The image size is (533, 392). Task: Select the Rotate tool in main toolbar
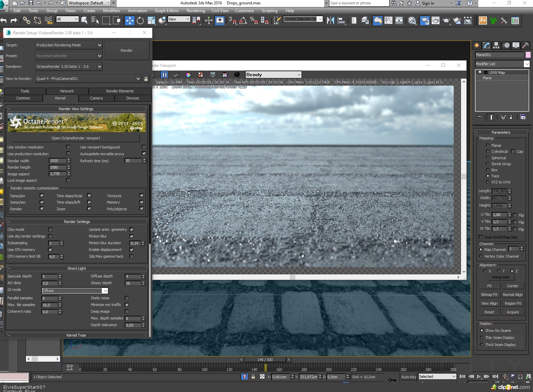140,20
